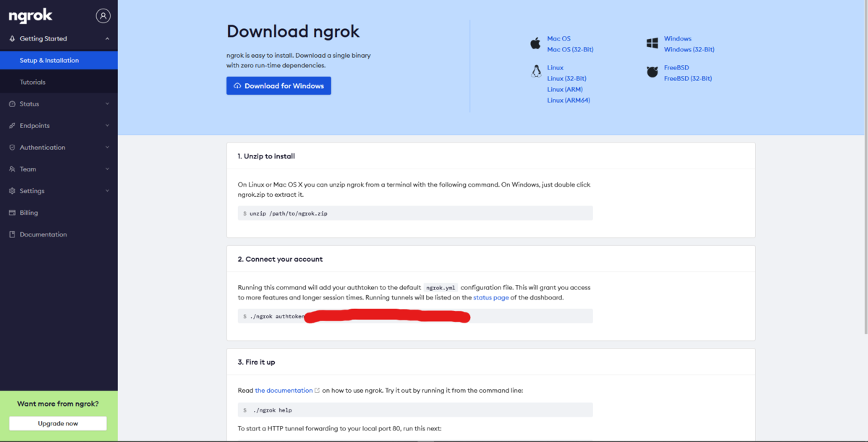This screenshot has height=442, width=868.
Task: Download the Linux build
Action: [556, 68]
